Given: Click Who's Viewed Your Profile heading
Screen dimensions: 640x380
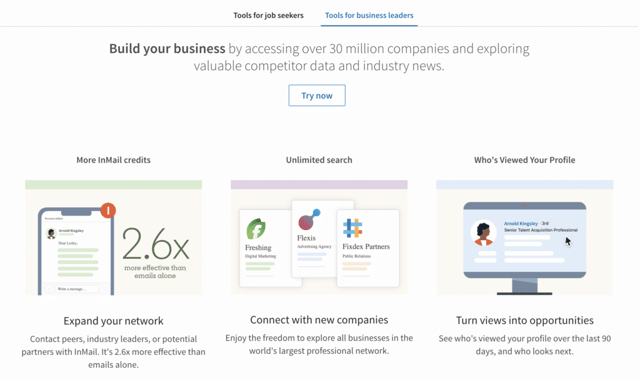Looking at the screenshot, I should point(524,160).
